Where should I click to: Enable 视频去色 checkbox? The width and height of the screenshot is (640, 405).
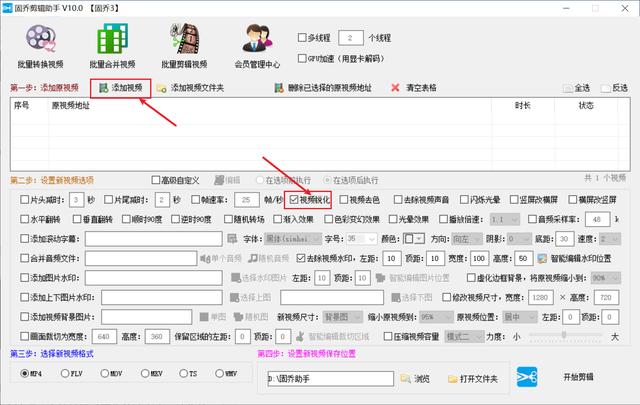coord(344,200)
